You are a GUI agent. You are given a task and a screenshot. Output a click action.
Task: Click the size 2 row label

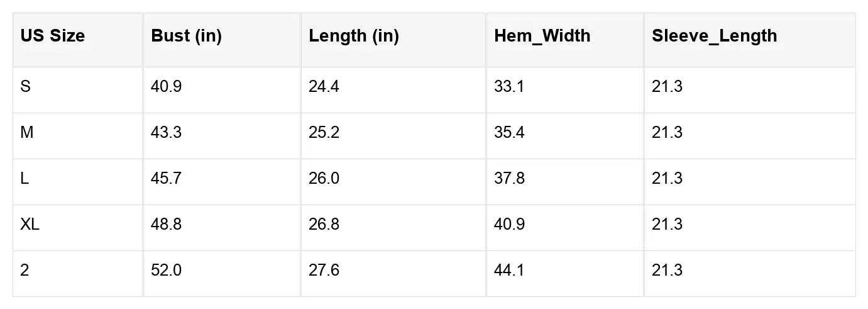pyautogui.click(x=25, y=271)
